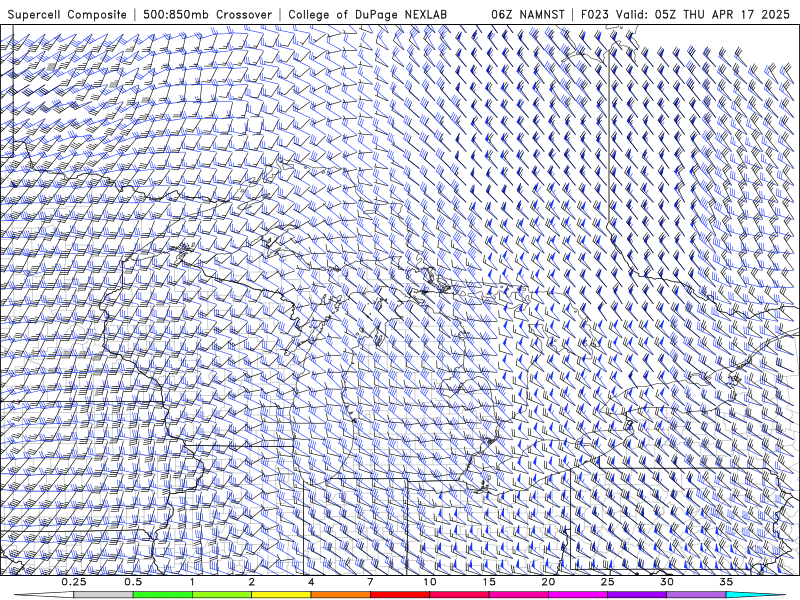Click the dark purple segment between 25 and 30
This screenshot has width=800, height=600.
point(637,595)
